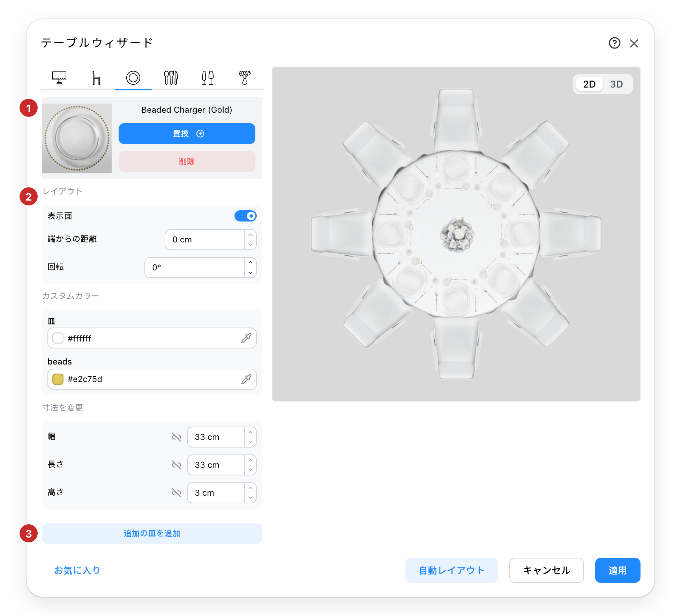Viewport: 674px width, 616px height.
Task: Click the キャンセル cancel button
Action: [547, 570]
